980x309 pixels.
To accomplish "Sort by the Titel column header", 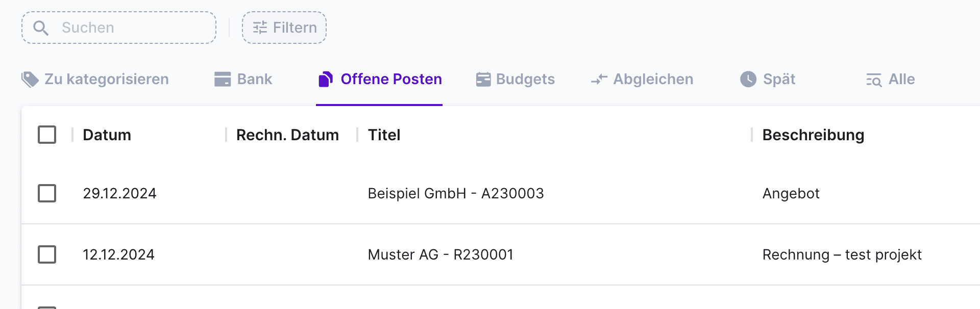I will [384, 135].
